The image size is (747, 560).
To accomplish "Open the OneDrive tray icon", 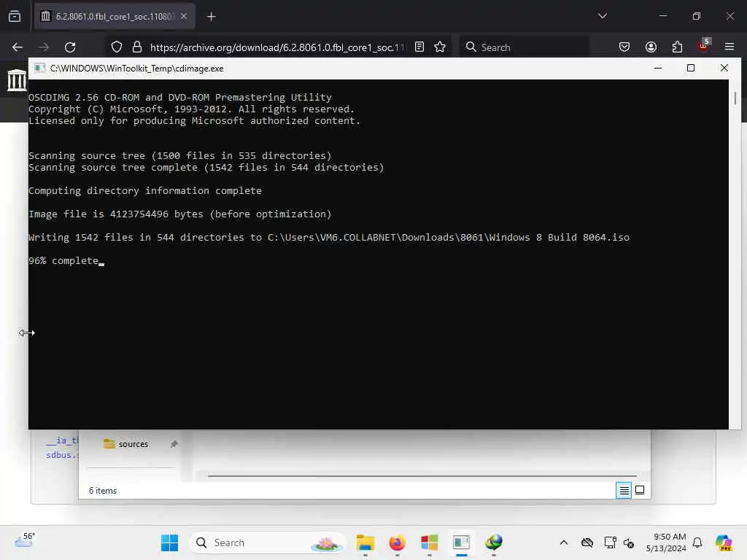I will [x=587, y=542].
